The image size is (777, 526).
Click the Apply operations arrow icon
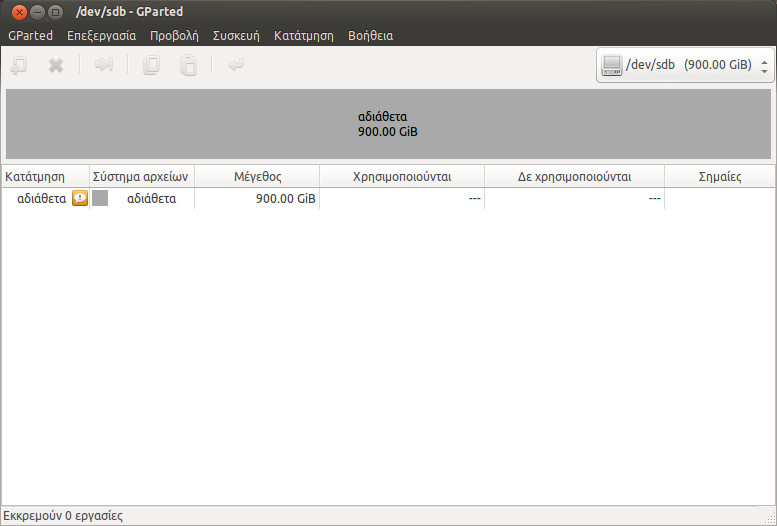click(236, 64)
